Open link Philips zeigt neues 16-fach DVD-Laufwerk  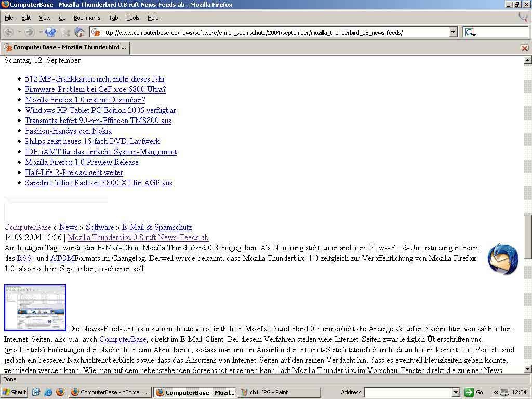(x=92, y=141)
